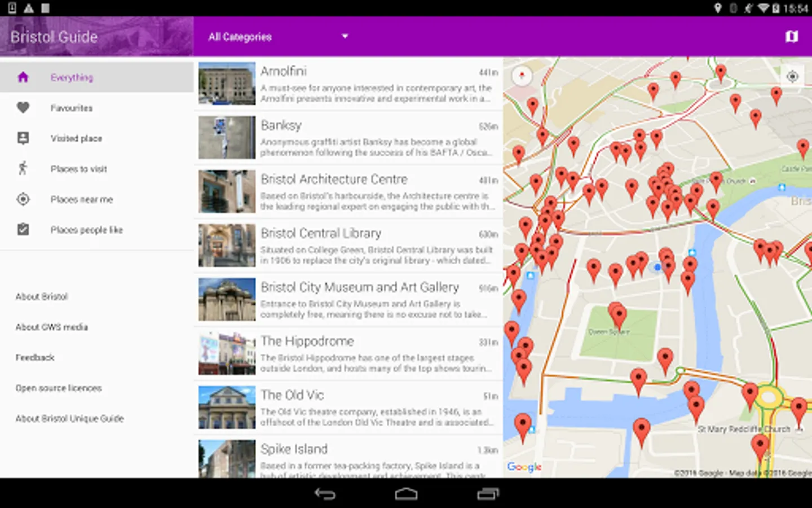Open the About Bristol link
The width and height of the screenshot is (812, 508).
tap(42, 296)
